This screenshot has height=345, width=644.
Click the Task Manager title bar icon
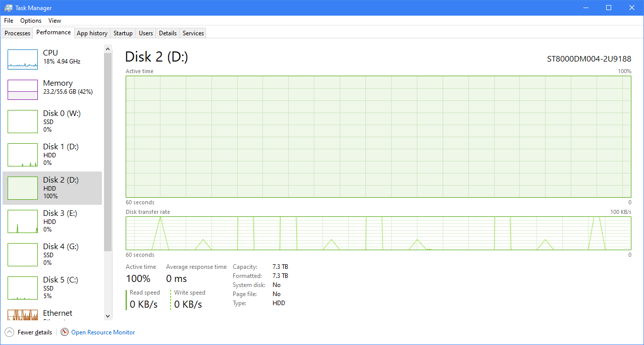coord(9,8)
